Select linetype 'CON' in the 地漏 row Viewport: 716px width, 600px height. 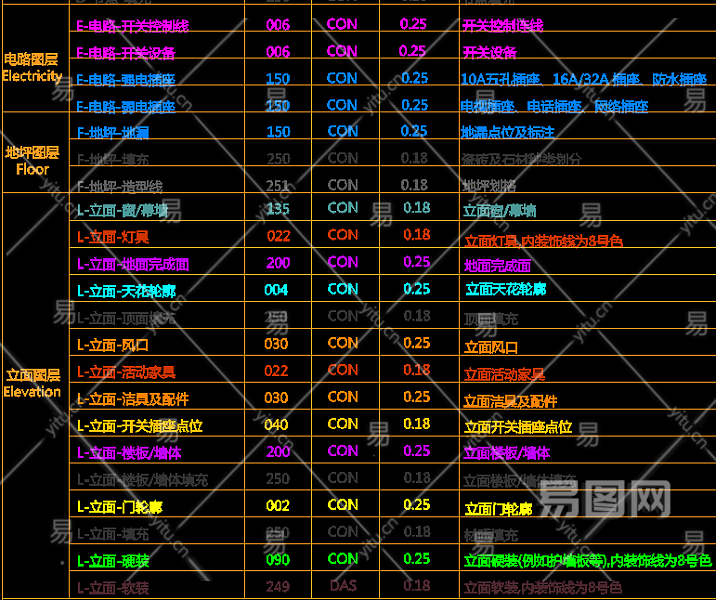[343, 132]
